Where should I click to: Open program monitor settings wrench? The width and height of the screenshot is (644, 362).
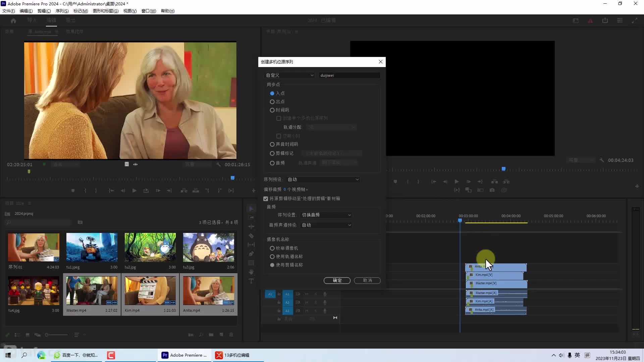coord(602,160)
